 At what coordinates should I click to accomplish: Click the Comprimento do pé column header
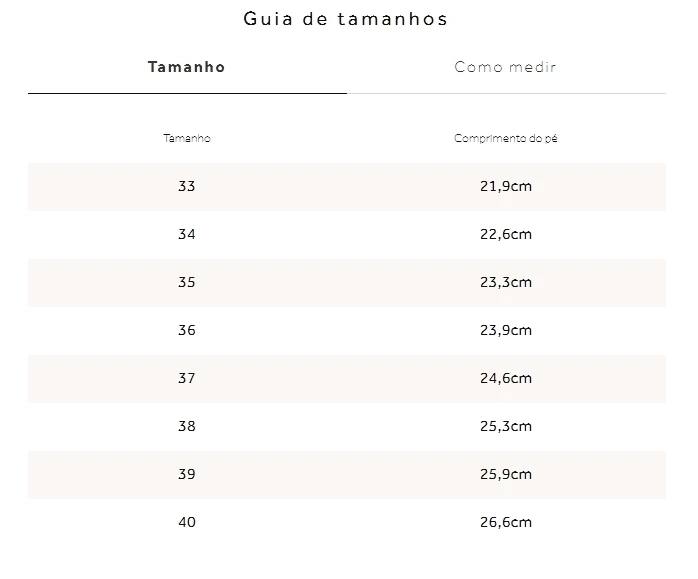pos(506,138)
